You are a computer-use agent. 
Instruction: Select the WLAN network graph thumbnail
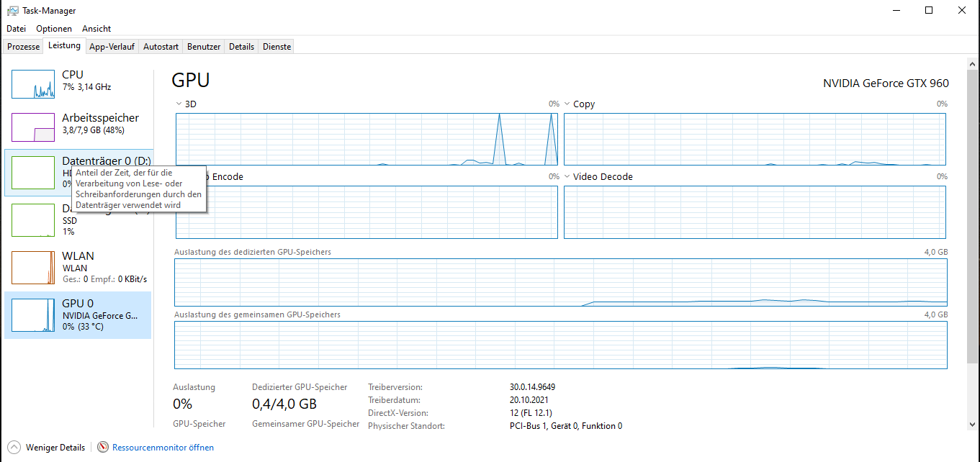click(x=33, y=268)
